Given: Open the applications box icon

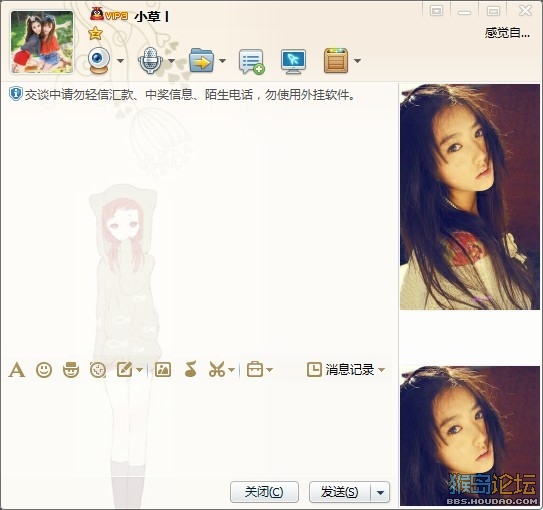Looking at the screenshot, I should [x=336, y=61].
